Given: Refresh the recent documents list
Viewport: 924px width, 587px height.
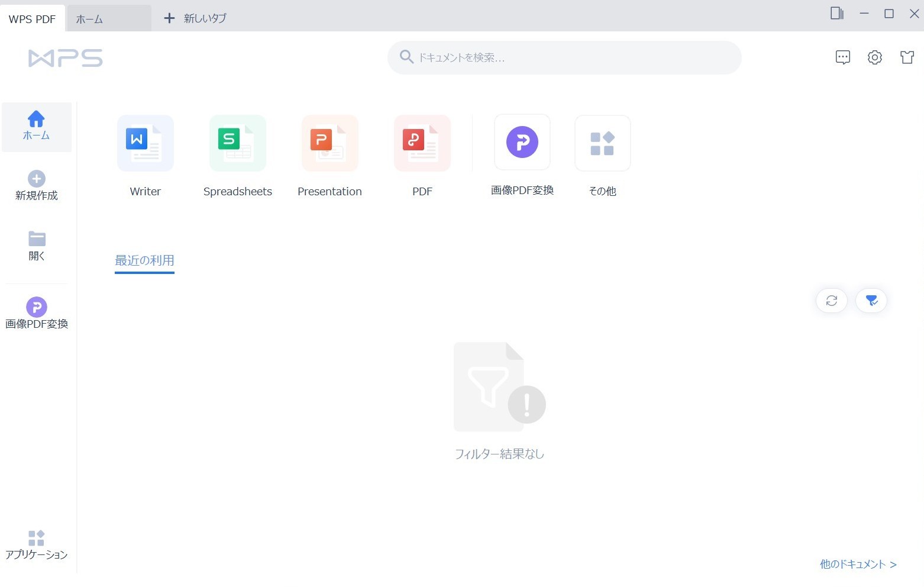Looking at the screenshot, I should [x=831, y=301].
